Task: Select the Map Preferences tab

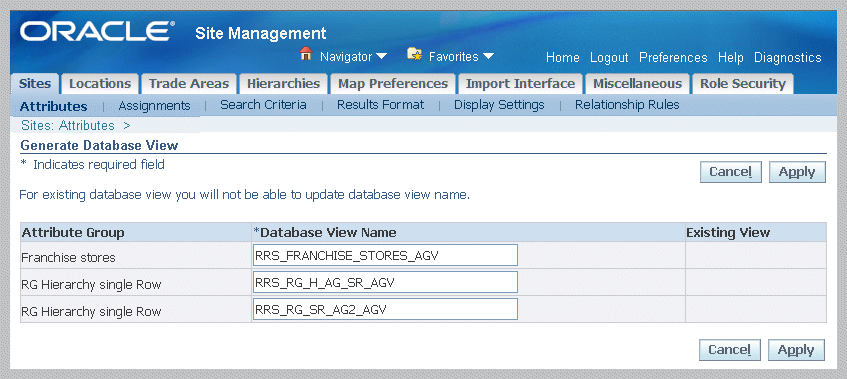Action: 393,84
